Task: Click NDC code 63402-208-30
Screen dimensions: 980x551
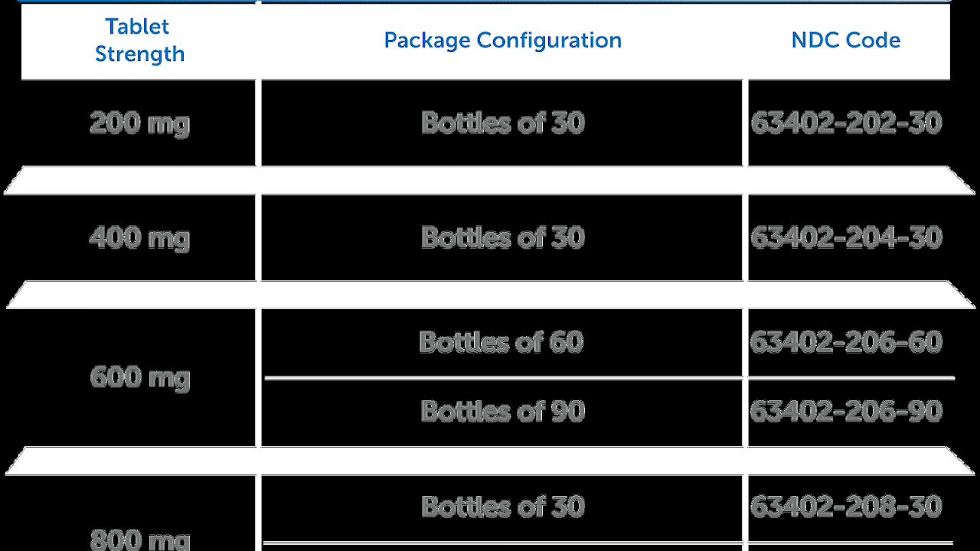Action: (x=846, y=507)
